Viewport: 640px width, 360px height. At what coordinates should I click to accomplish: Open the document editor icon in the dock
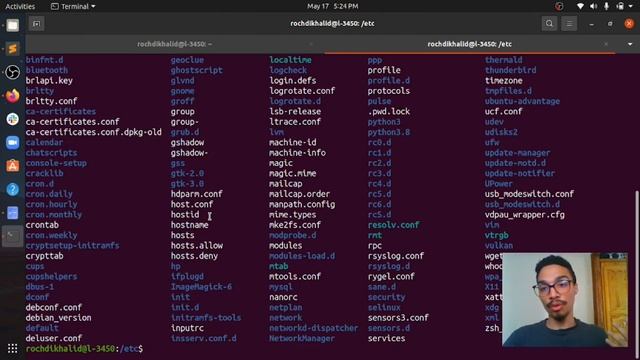click(x=13, y=213)
